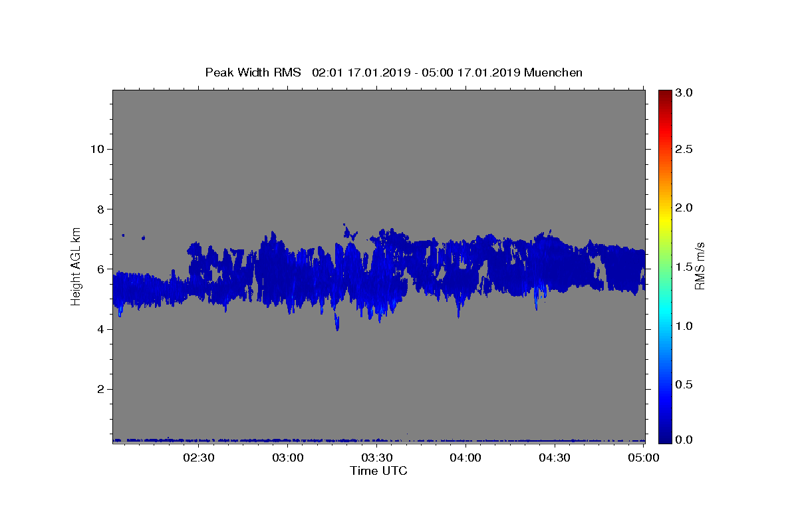Click the 03:30 time tick label
Viewport: 798px width, 532px height.
point(376,458)
